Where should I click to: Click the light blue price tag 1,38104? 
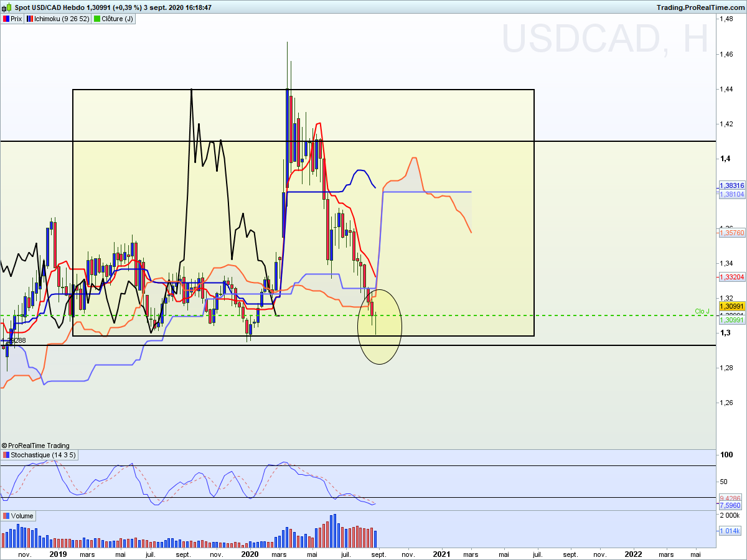point(731,194)
